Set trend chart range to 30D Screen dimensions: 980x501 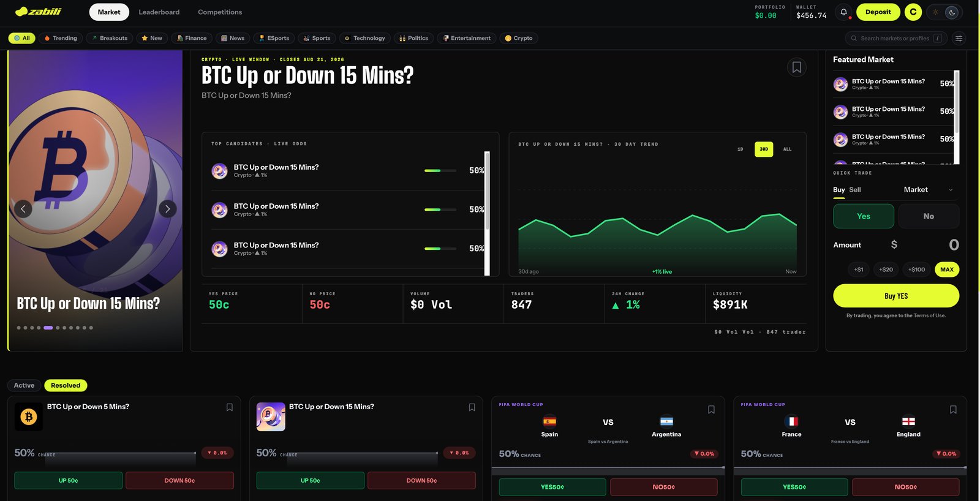click(764, 149)
